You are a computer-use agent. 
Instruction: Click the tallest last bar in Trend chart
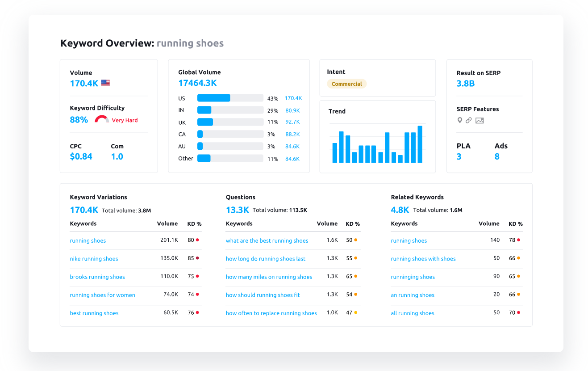(420, 144)
